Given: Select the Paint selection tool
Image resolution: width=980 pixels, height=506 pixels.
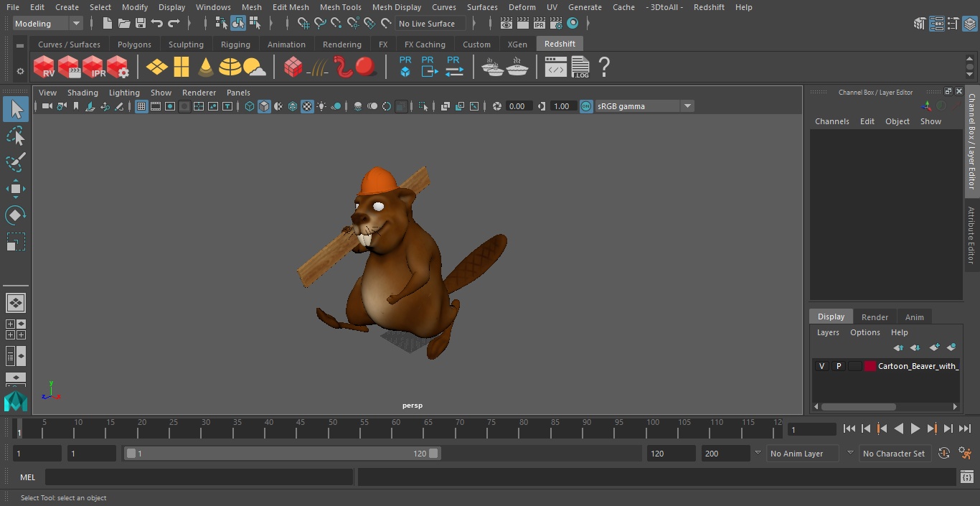Looking at the screenshot, I should tap(15, 162).
